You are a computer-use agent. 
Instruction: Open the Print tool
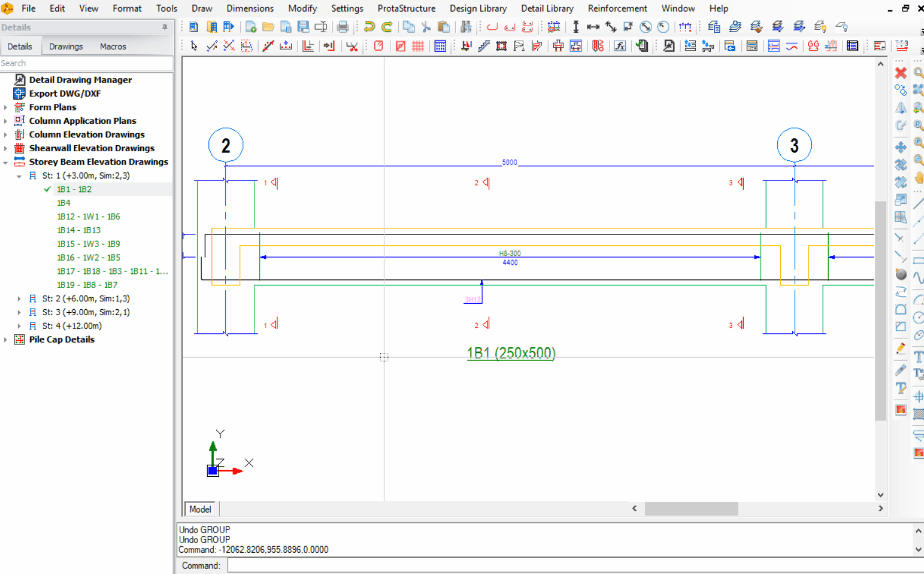pos(343,27)
